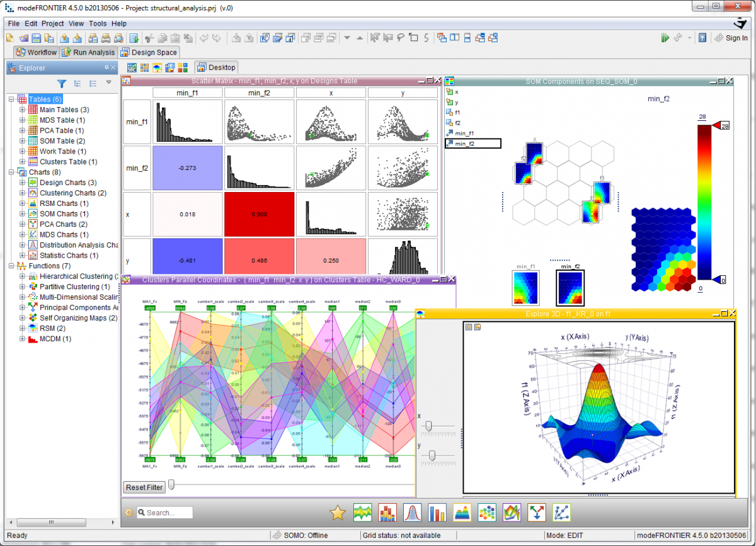Open the Project menu
756x546 pixels.
pyautogui.click(x=53, y=23)
